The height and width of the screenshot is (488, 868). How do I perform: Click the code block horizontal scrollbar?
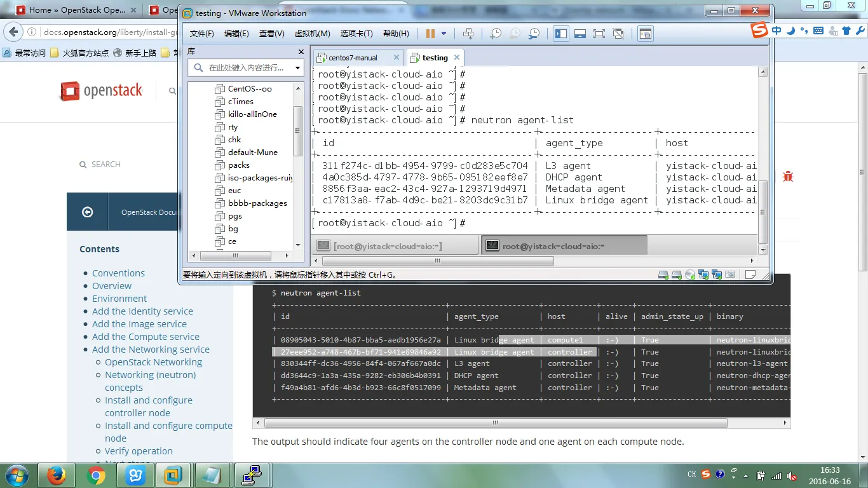[496, 423]
